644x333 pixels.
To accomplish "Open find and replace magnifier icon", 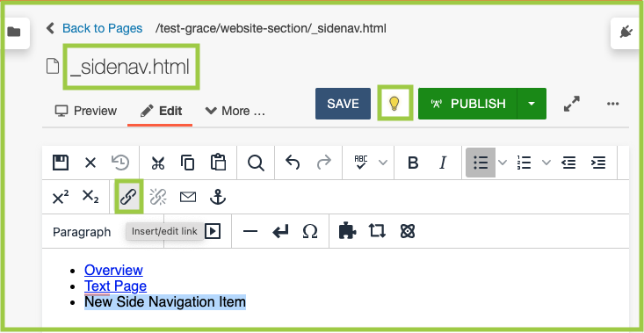I will pos(256,163).
